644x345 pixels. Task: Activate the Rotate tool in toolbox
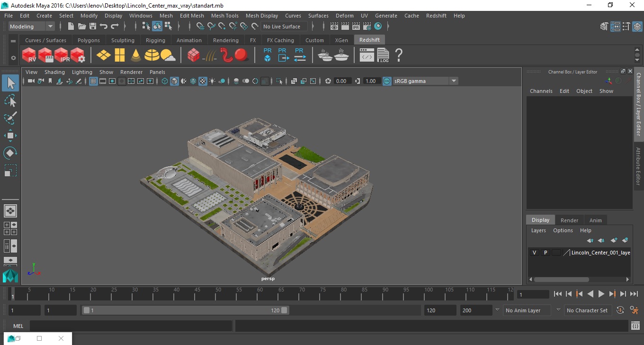(10, 153)
